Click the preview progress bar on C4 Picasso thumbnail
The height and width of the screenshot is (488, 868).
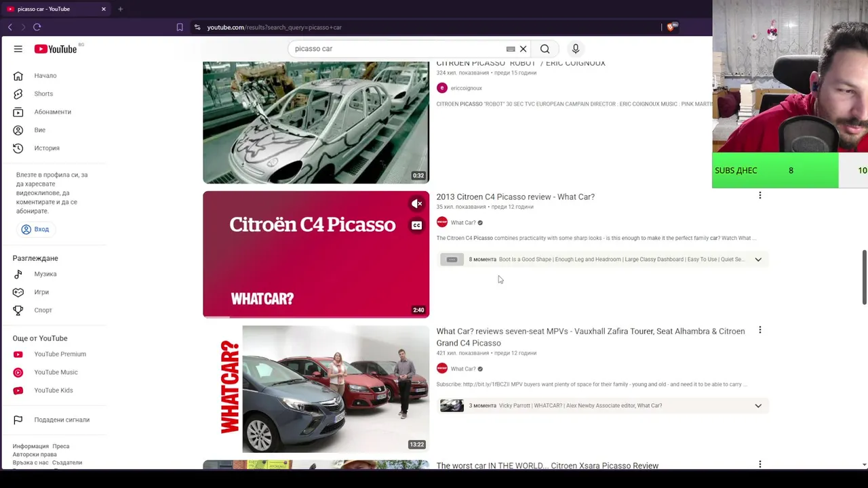pos(316,317)
